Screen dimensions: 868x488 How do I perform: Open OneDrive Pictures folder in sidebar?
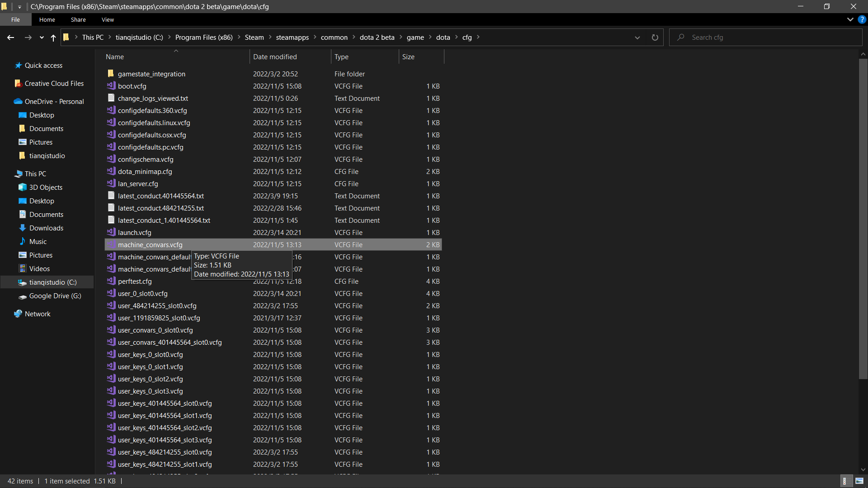click(36, 142)
